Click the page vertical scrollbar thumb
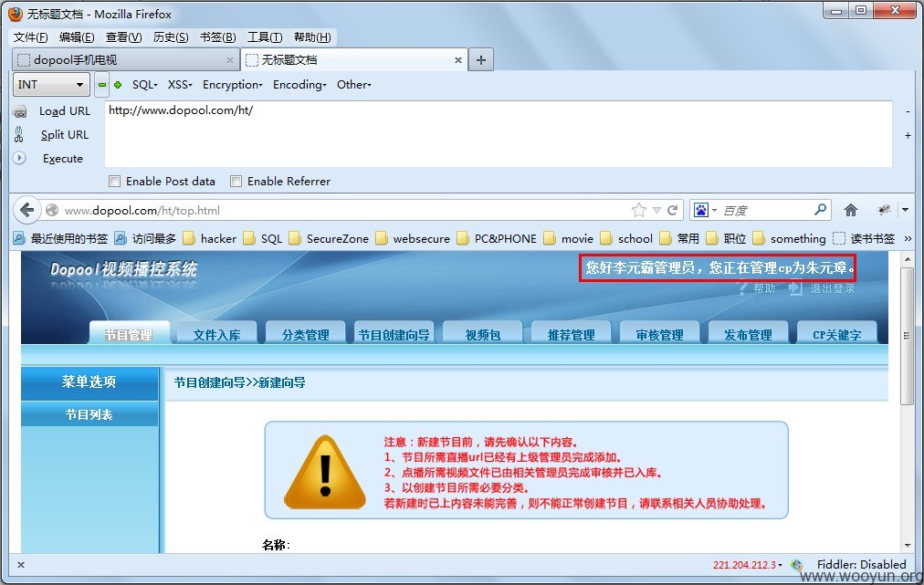 click(907, 336)
